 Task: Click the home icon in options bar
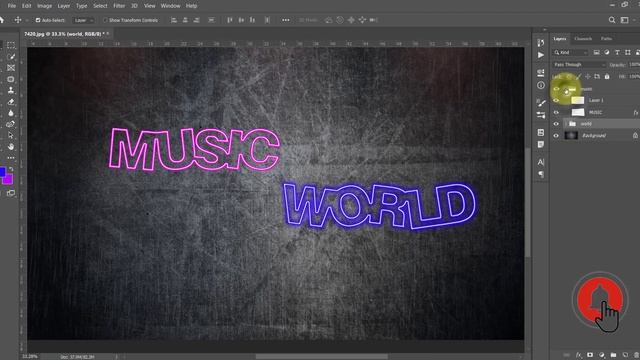[2, 20]
